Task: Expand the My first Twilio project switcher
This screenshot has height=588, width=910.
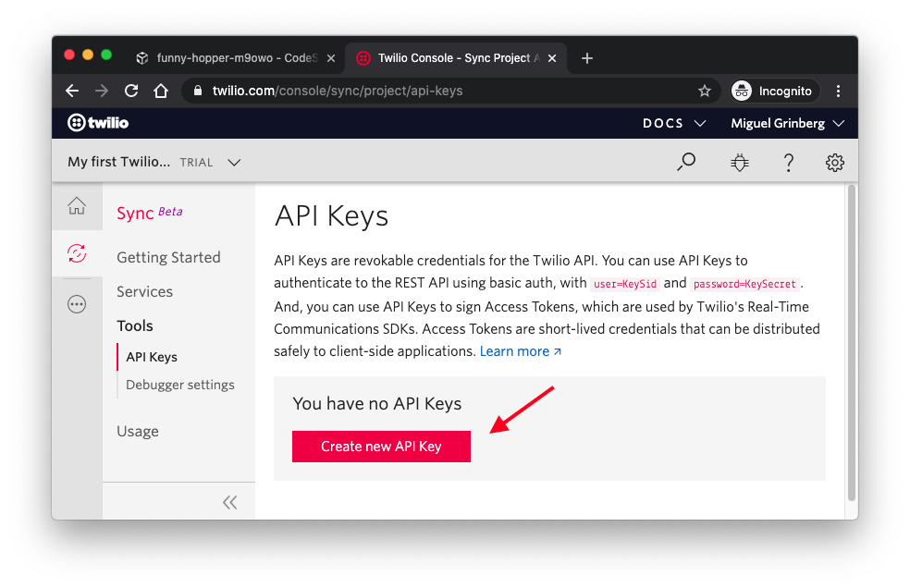Action: pos(154,162)
